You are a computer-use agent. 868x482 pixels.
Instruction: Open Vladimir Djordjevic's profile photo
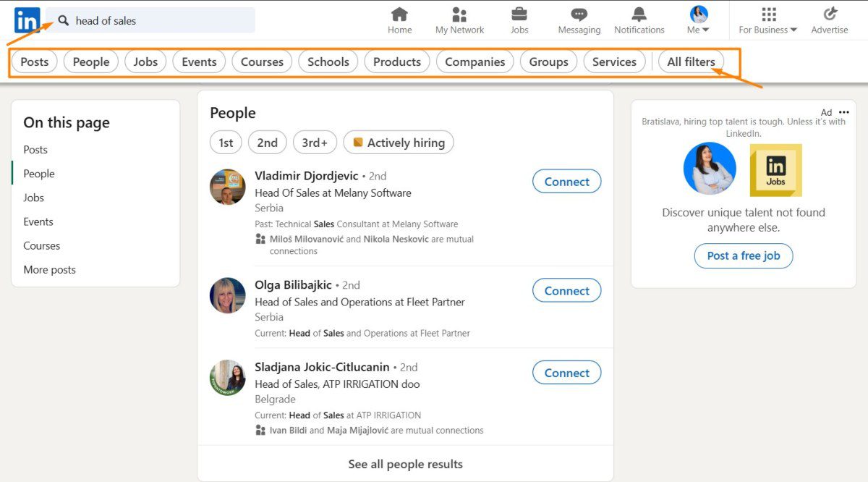point(228,187)
